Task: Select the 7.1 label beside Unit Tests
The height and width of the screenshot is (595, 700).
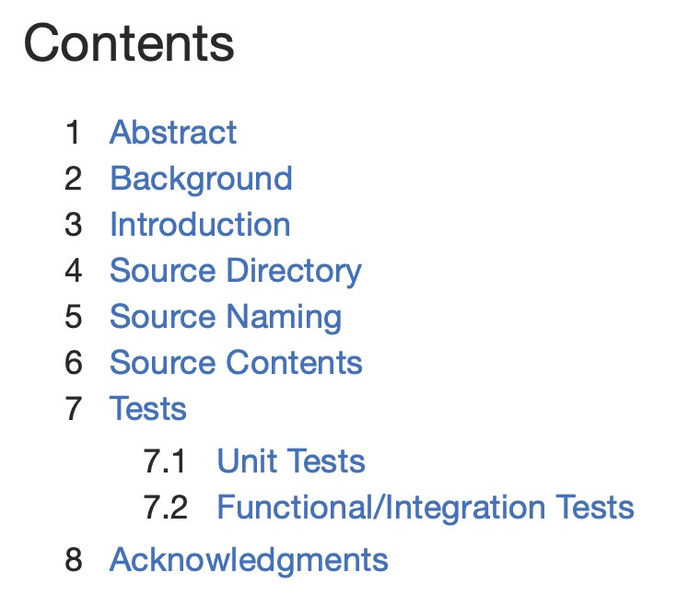Action: [x=165, y=461]
